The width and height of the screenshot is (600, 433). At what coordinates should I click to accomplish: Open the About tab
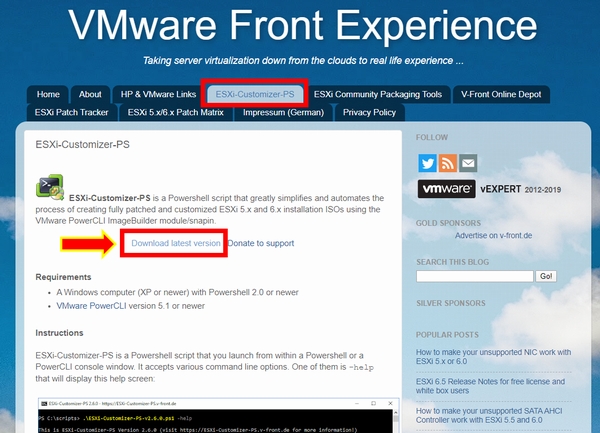click(90, 94)
